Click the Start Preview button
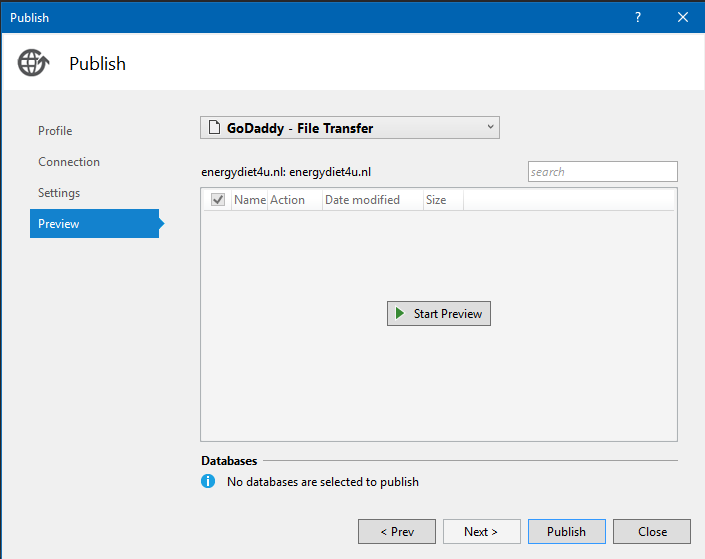 pyautogui.click(x=439, y=313)
